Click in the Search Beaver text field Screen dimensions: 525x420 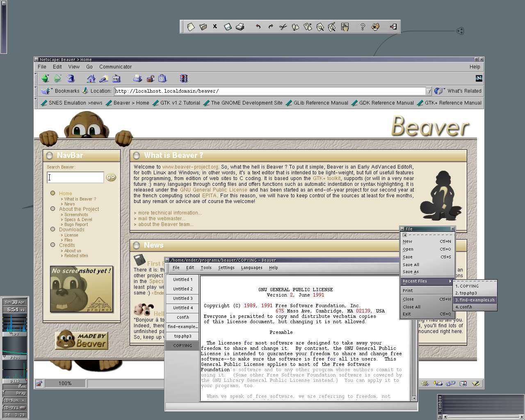coord(75,177)
